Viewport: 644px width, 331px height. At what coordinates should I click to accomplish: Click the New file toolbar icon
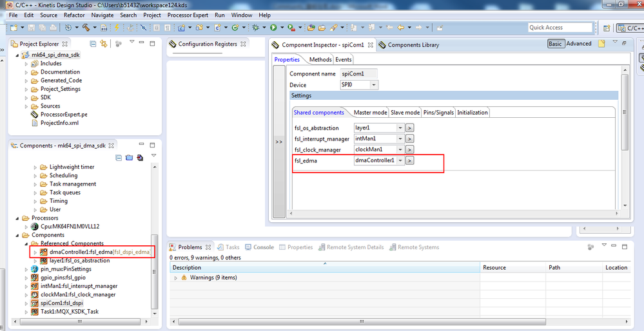click(x=14, y=28)
